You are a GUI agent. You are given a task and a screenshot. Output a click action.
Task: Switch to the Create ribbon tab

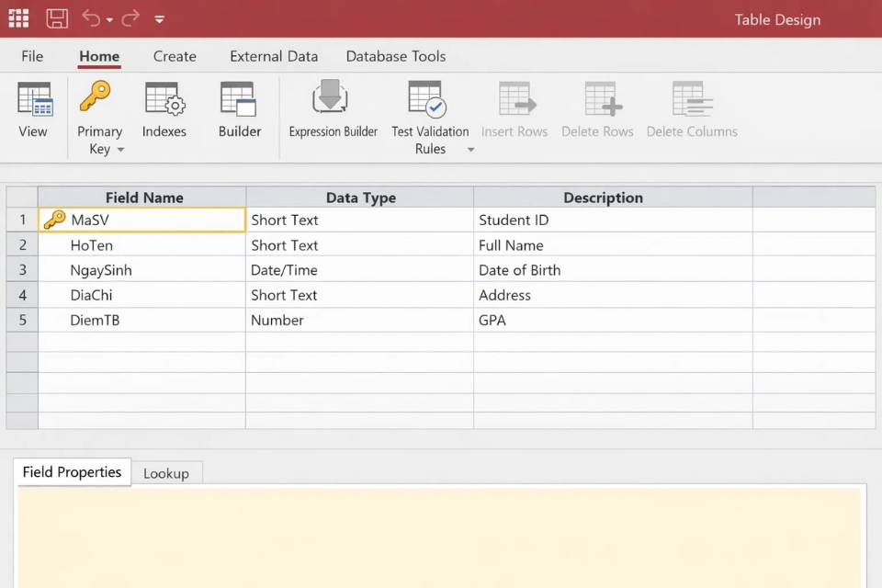(175, 56)
